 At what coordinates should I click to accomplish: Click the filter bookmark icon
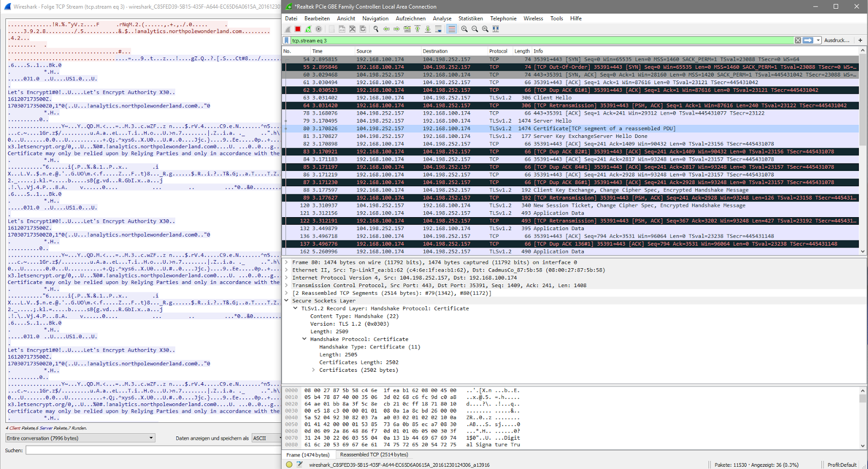[287, 40]
